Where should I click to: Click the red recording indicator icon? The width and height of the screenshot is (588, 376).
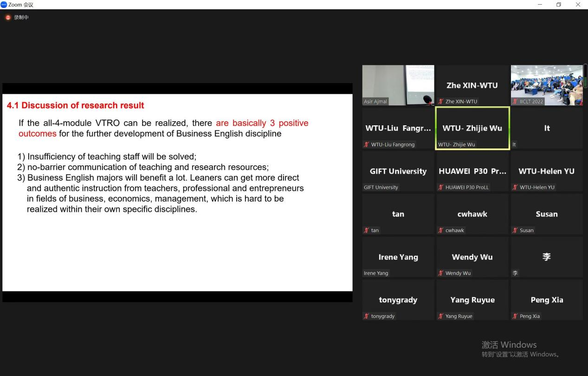(8, 18)
